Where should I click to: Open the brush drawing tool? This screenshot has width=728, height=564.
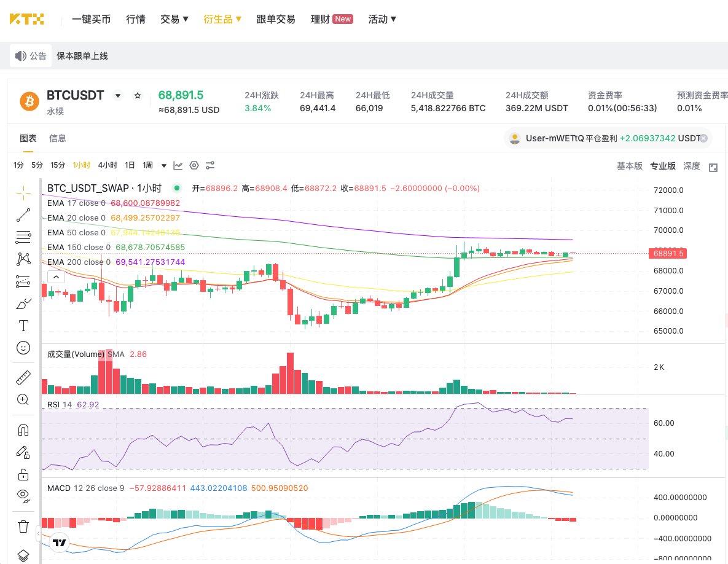(23, 303)
